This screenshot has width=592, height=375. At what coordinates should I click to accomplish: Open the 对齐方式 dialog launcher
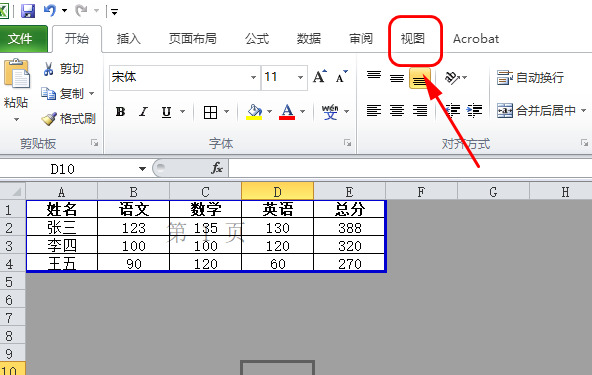[584, 143]
